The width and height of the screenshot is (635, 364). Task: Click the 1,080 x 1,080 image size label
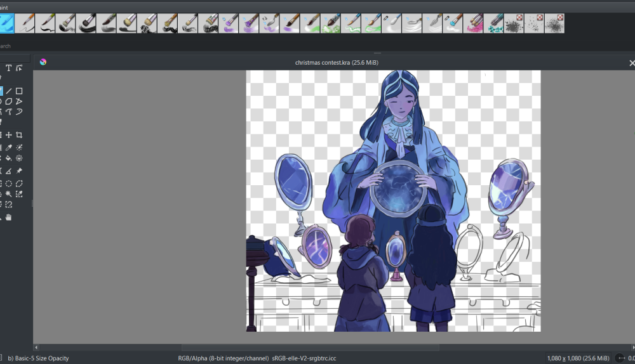578,358
